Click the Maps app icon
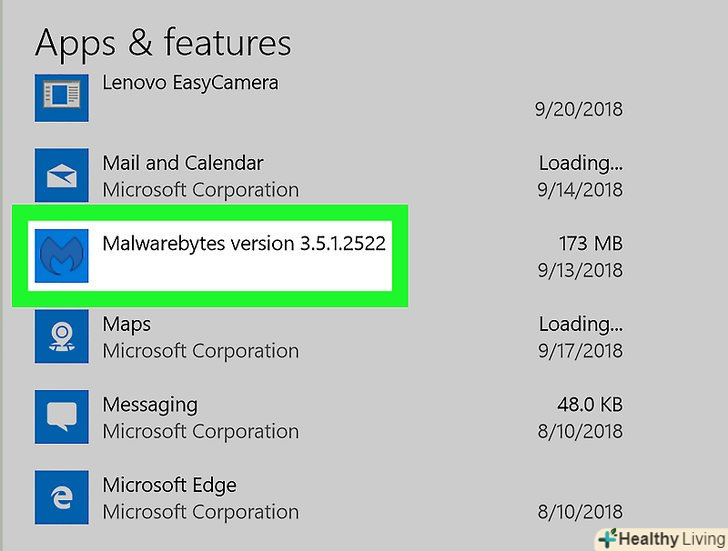This screenshot has height=551, width=728. tap(62, 337)
